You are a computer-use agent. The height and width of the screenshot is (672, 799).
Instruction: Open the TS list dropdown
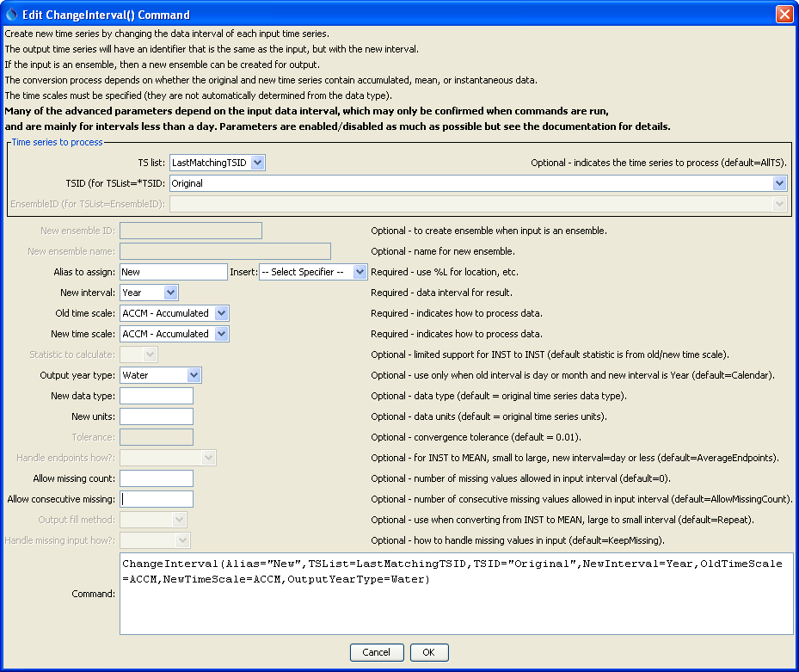[257, 162]
